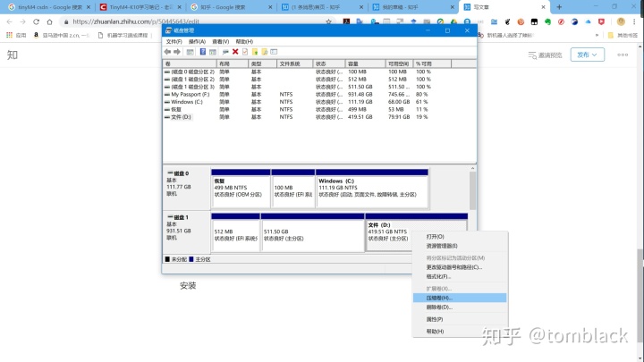Select the 恢复 499 MB NTFS partition block

[241, 189]
